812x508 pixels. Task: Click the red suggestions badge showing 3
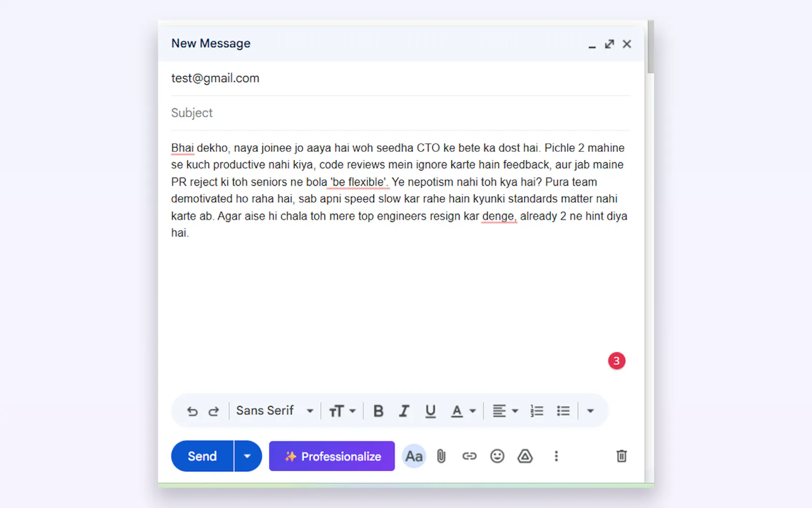tap(617, 361)
